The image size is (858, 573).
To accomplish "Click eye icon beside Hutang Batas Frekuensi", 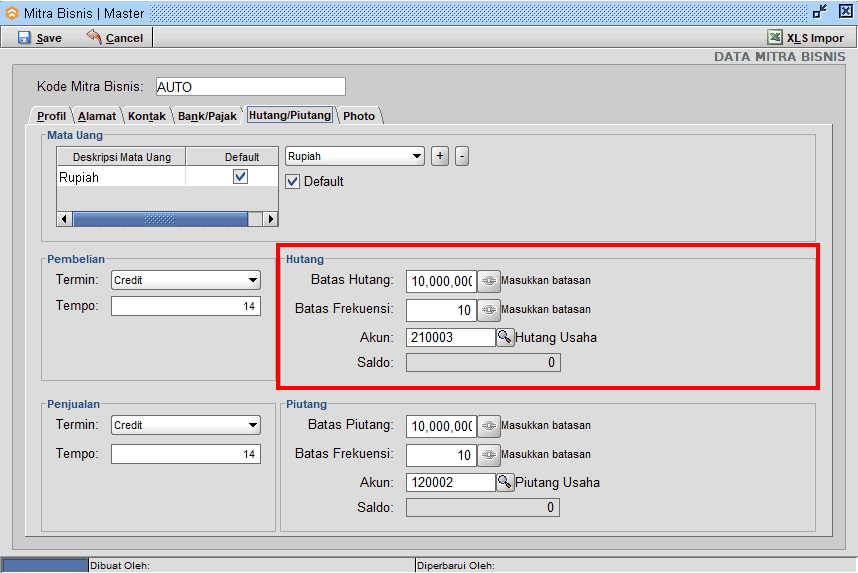I will tap(488, 310).
